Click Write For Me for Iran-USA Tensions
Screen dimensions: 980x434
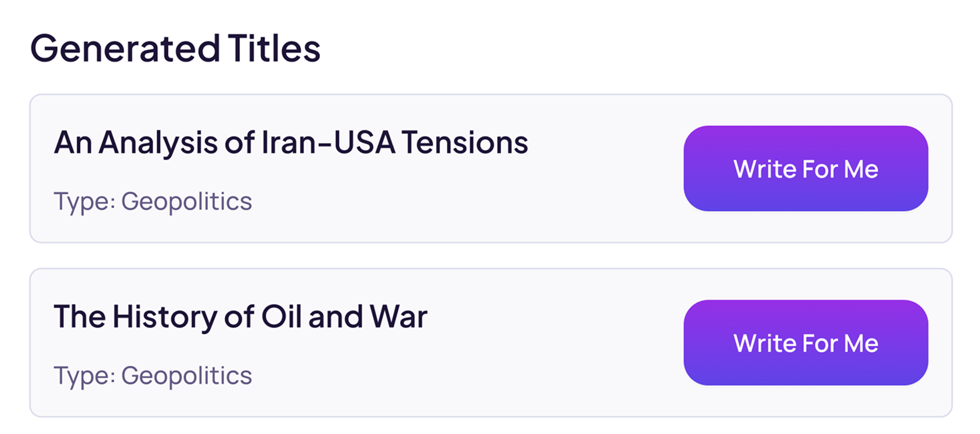805,169
